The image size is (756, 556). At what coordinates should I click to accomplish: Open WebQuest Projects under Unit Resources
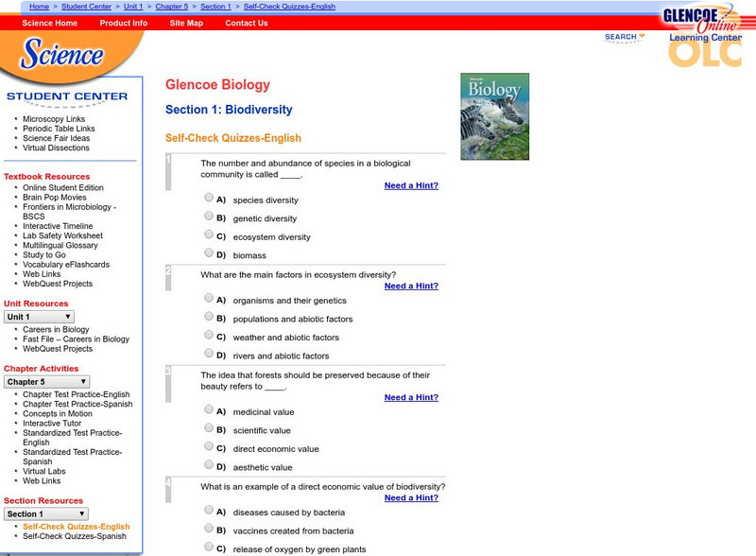point(58,349)
